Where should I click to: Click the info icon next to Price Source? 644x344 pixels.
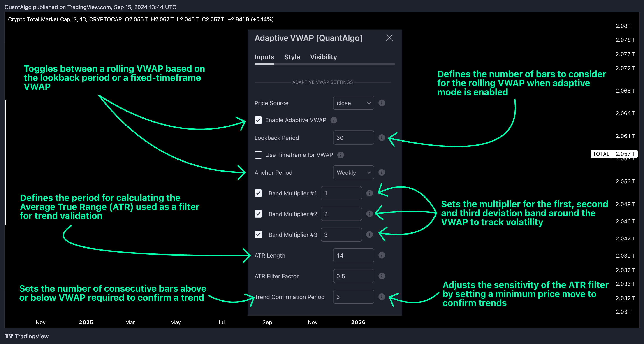coord(382,103)
